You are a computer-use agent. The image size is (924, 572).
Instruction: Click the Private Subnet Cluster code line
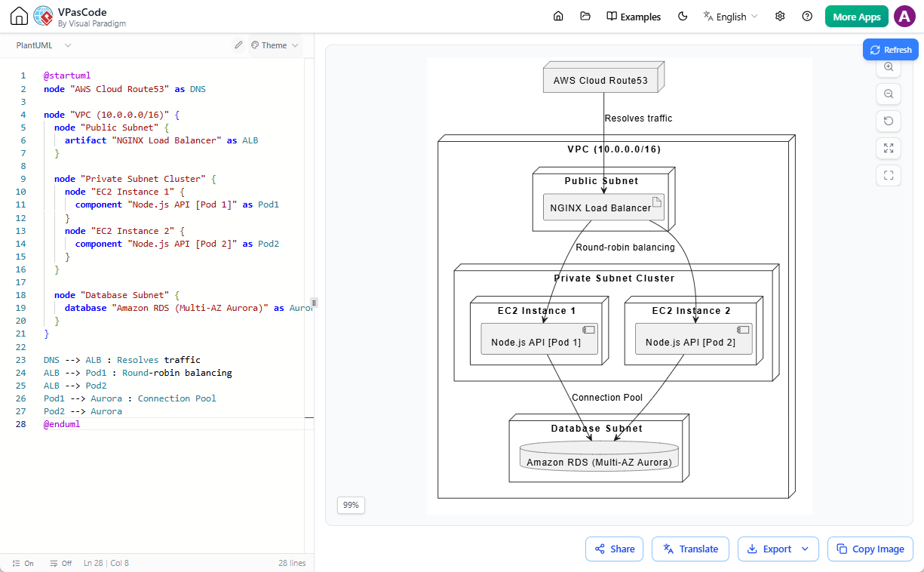[135, 179]
